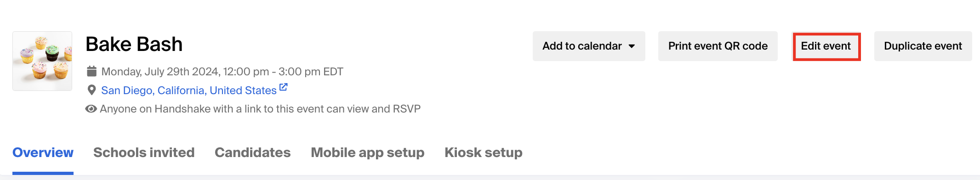The width and height of the screenshot is (980, 180).
Task: Click the Duplicate event button
Action: coord(923,46)
